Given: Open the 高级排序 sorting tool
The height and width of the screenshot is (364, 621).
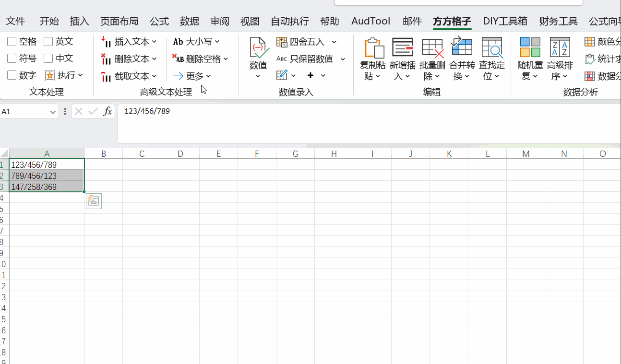Looking at the screenshot, I should pyautogui.click(x=560, y=47).
